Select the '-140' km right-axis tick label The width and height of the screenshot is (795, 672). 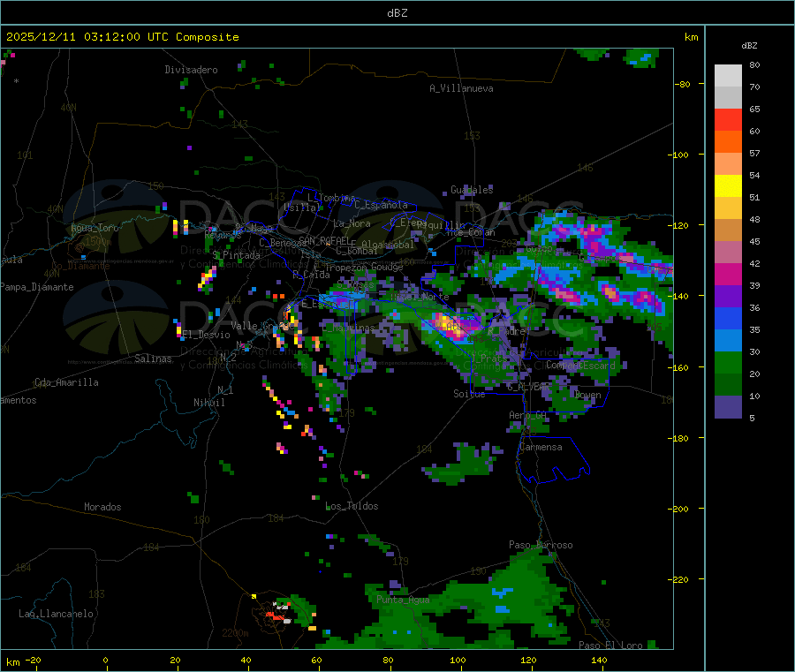680,296
